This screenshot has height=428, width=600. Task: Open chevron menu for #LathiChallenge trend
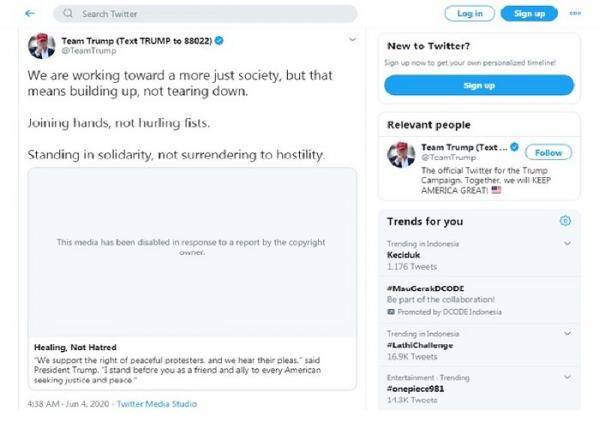coord(567,334)
